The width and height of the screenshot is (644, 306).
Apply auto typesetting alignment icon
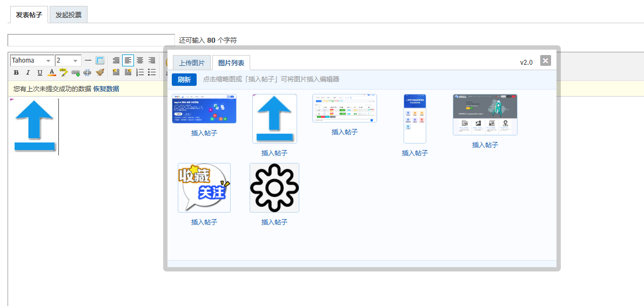pyautogui.click(x=116, y=60)
